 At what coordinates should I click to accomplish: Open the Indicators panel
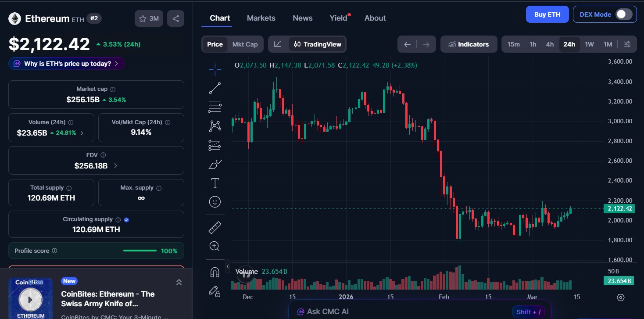pos(469,44)
